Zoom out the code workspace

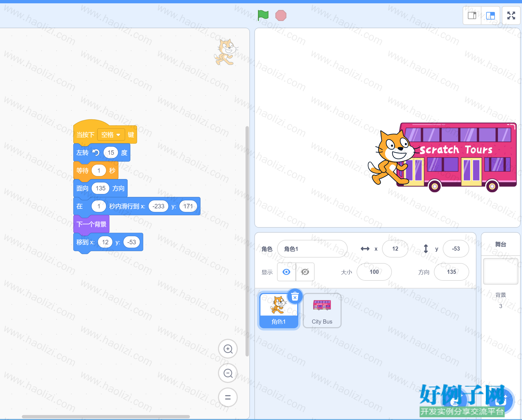(x=228, y=373)
